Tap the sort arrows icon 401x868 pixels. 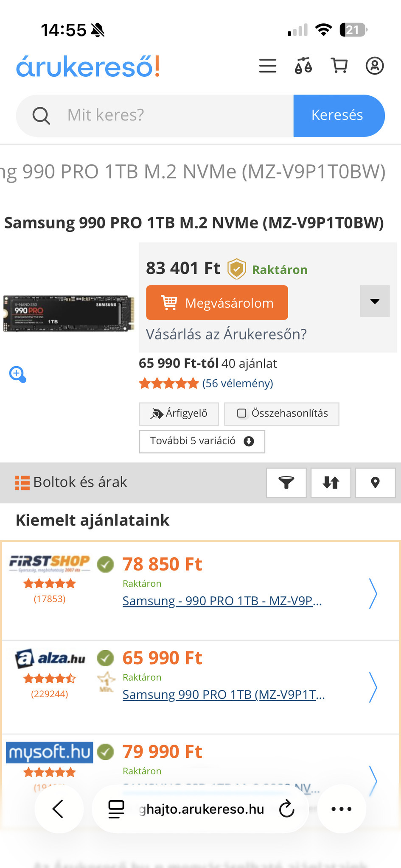coord(331,482)
